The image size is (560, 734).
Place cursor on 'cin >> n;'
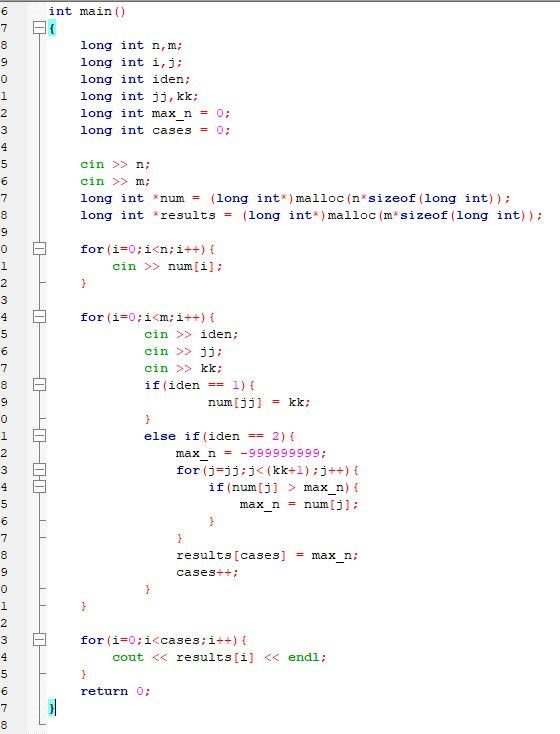click(x=115, y=164)
